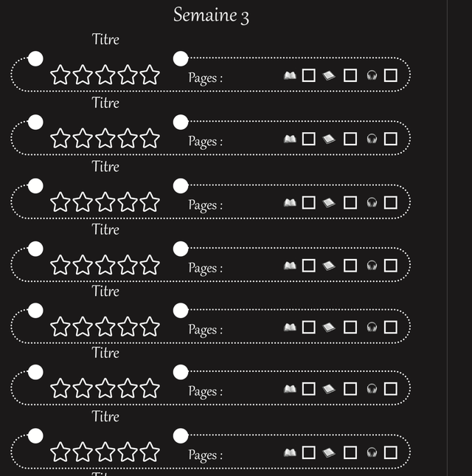
Task: Click the open book icon in the first row
Action: [290, 75]
